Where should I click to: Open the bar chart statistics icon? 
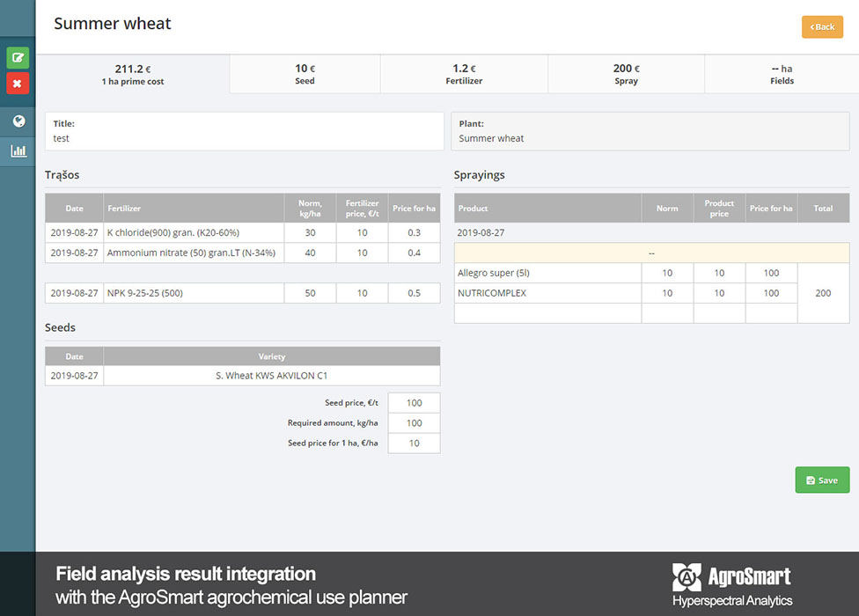point(18,150)
